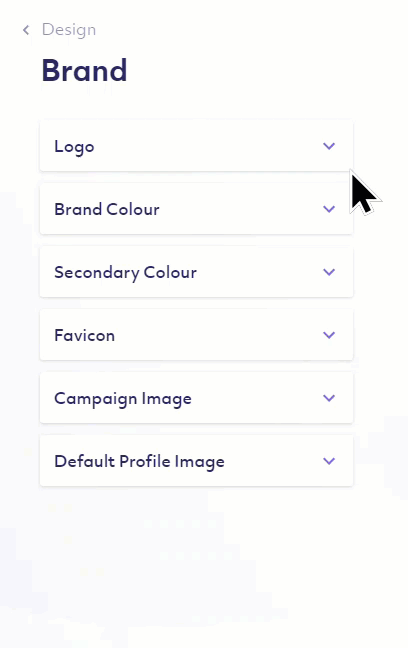Click the Secondary Colour chevron icon
The height and width of the screenshot is (648, 408).
tap(329, 272)
